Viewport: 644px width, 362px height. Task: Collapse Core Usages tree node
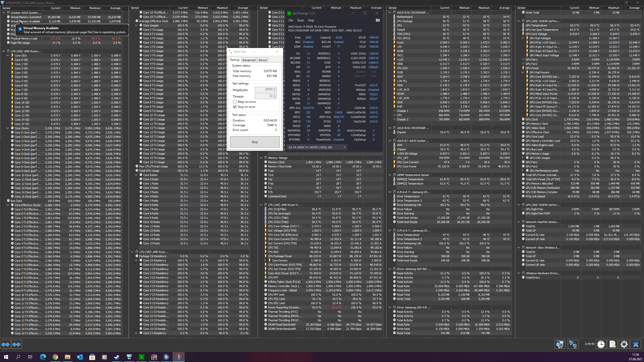click(136, 25)
